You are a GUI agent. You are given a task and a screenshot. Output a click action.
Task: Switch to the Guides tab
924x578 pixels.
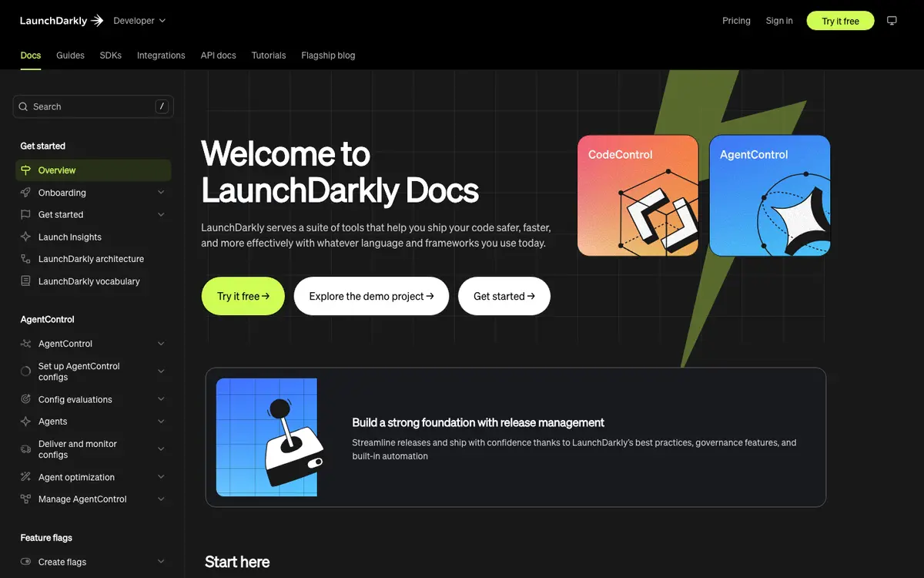point(70,55)
